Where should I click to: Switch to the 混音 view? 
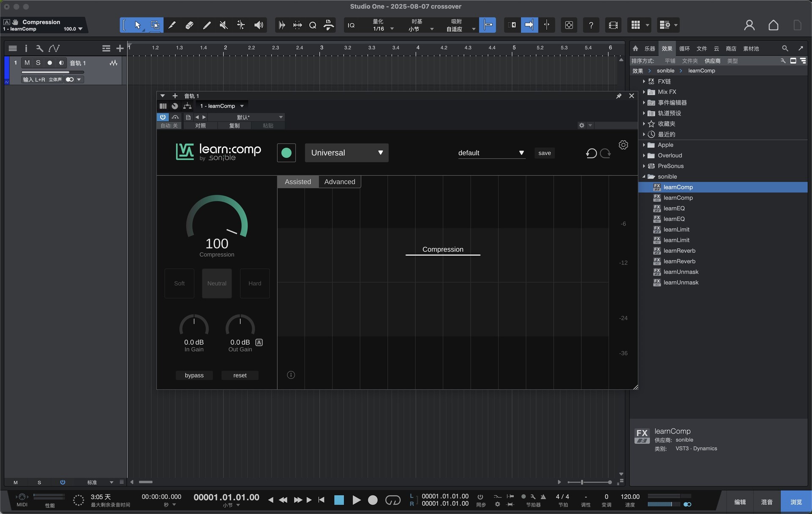767,502
